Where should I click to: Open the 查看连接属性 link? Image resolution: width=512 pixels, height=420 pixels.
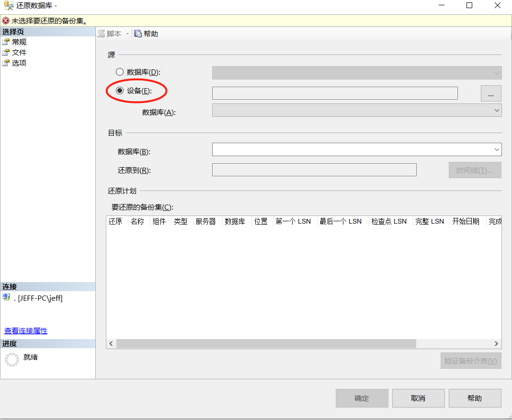(x=26, y=330)
